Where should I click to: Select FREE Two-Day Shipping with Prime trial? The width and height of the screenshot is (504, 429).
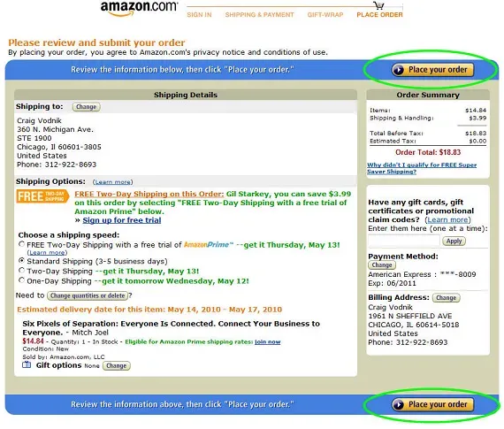coord(21,244)
